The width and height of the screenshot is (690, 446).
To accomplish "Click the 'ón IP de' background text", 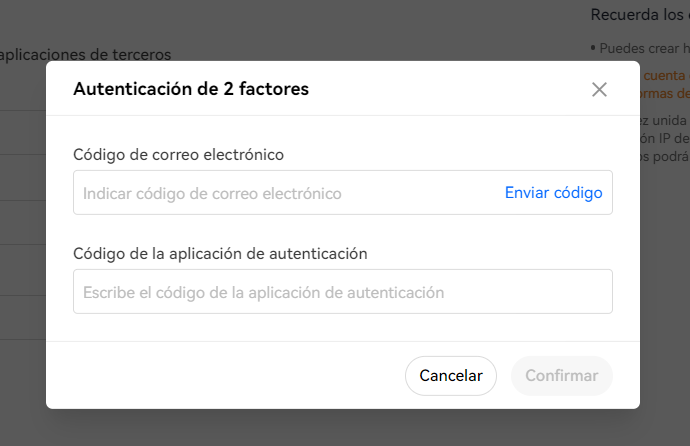I will point(665,138).
